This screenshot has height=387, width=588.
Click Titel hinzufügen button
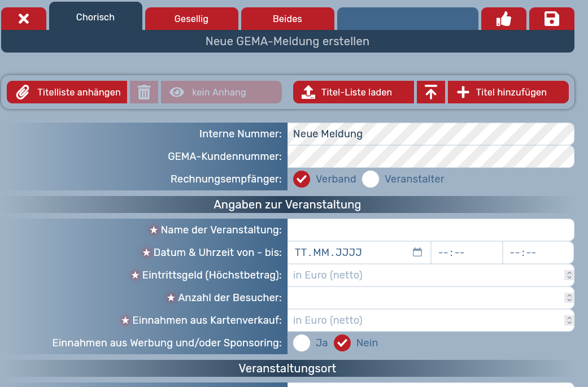pyautogui.click(x=508, y=92)
